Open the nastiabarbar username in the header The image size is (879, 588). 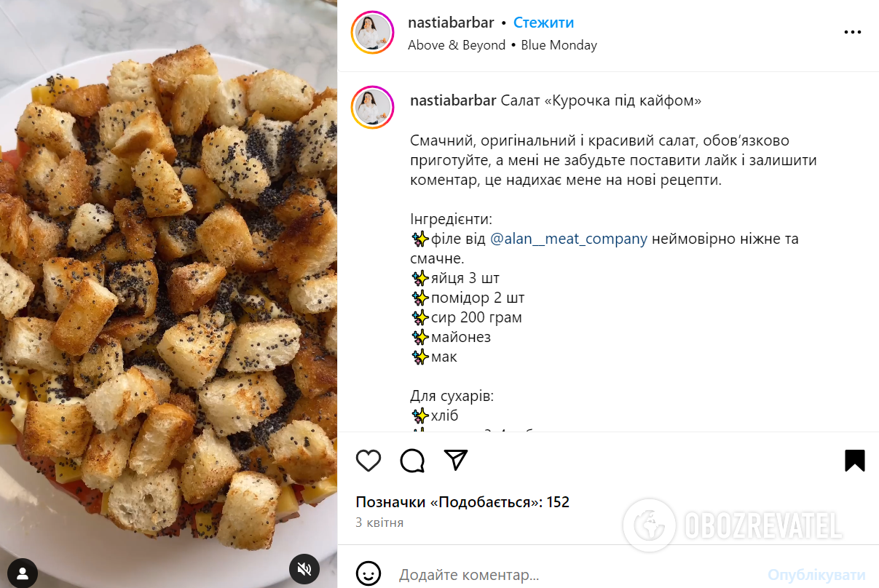click(x=451, y=23)
